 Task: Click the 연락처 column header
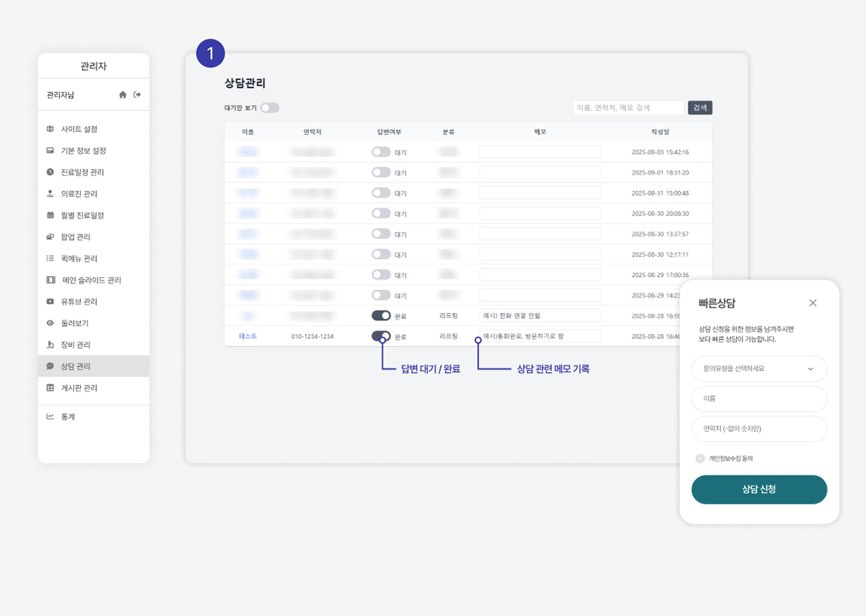click(x=312, y=132)
